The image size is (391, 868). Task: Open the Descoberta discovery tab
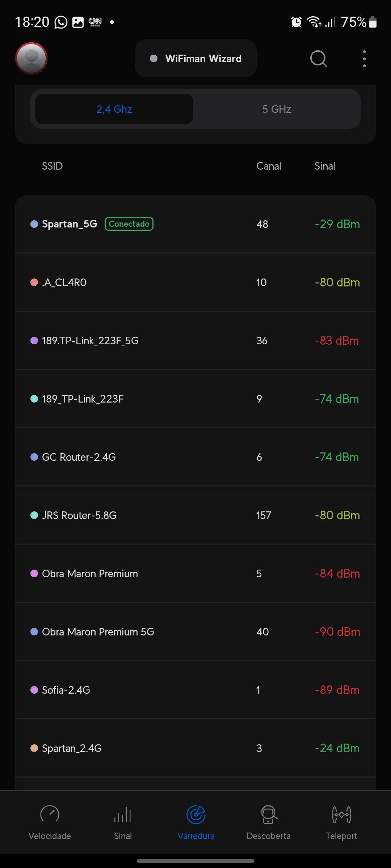click(x=269, y=822)
